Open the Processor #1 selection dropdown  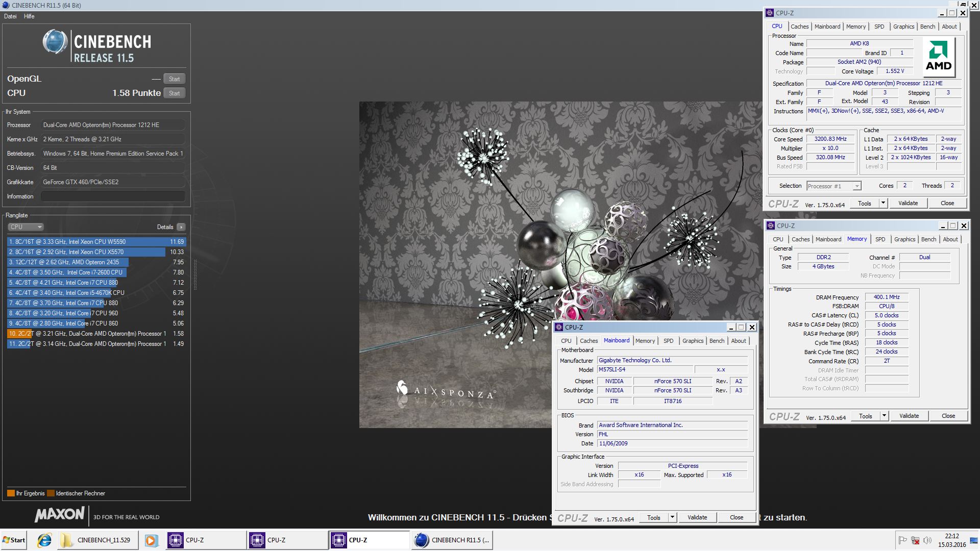point(834,186)
